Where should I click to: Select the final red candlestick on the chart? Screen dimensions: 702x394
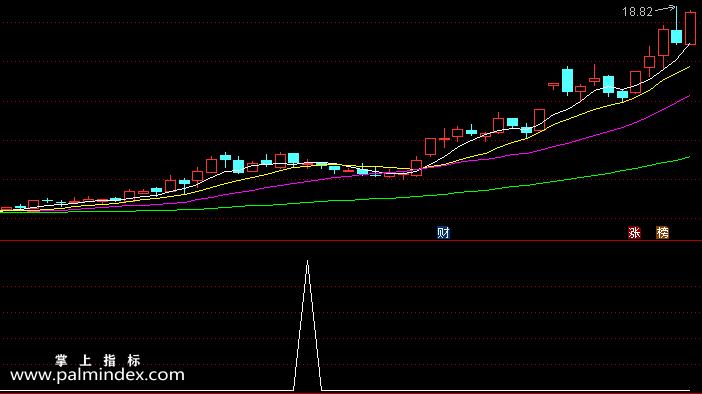(690, 29)
